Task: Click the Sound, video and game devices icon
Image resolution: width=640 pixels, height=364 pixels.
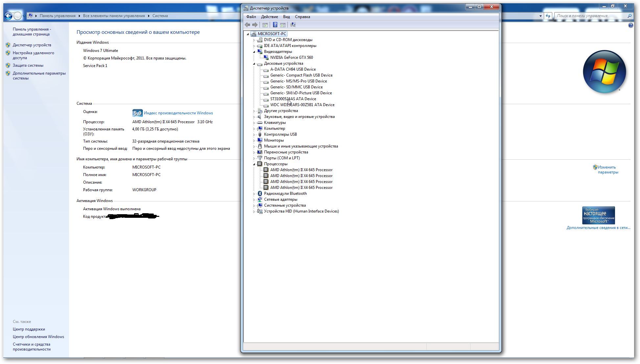Action: click(x=260, y=117)
